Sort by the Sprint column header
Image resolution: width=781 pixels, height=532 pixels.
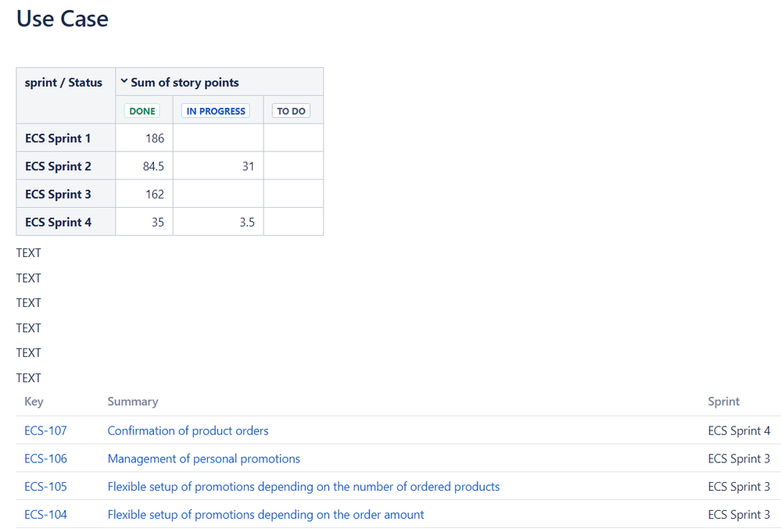pos(723,402)
